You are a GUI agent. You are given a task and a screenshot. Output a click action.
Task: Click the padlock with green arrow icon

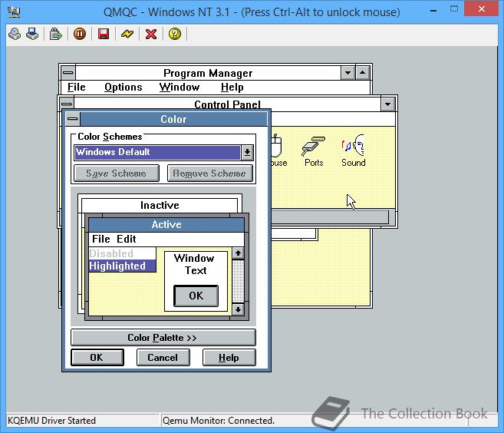coord(55,34)
